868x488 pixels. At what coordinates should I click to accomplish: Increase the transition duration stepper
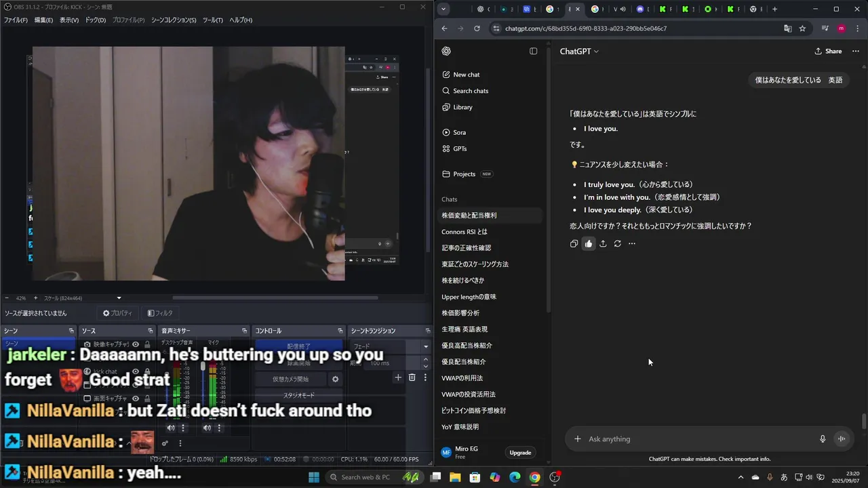427,361
